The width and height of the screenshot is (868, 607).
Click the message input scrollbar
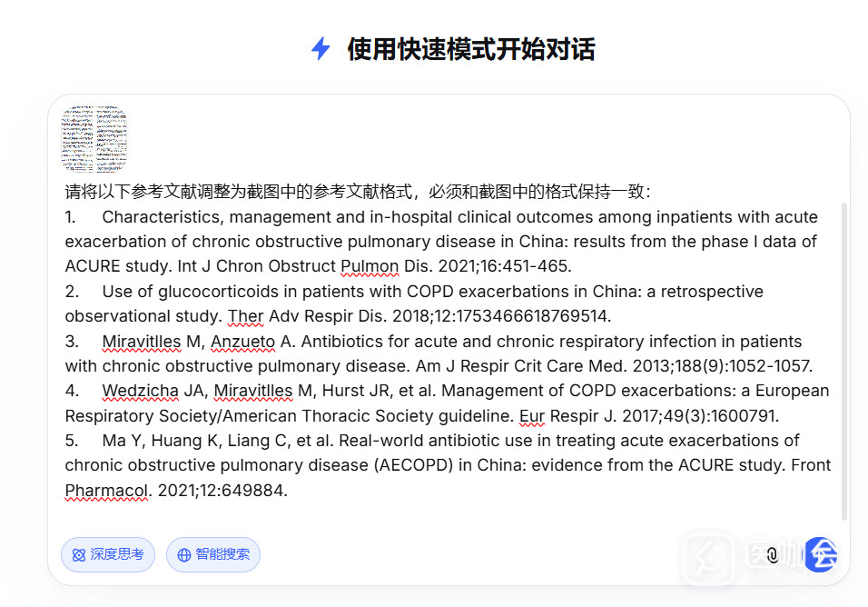(x=844, y=361)
